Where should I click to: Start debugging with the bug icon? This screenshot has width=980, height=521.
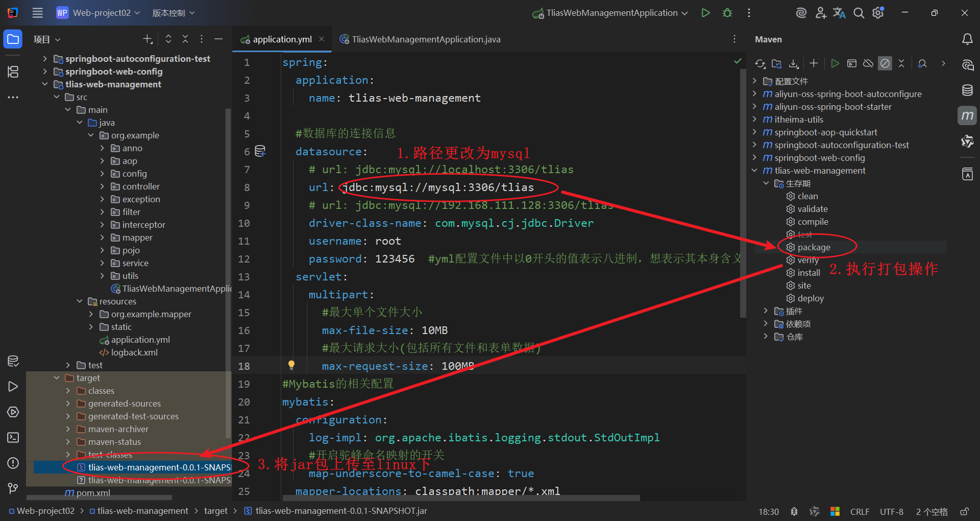click(727, 13)
